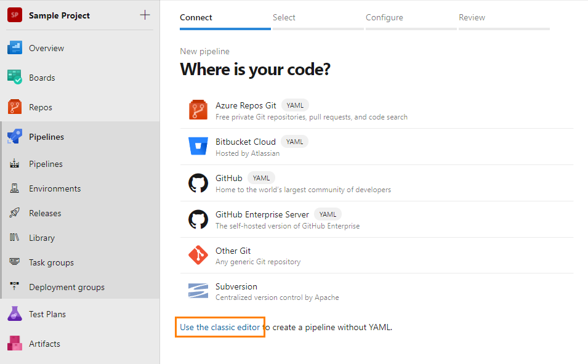This screenshot has height=364, width=588.
Task: Open Overview from the sidebar
Action: (x=47, y=48)
